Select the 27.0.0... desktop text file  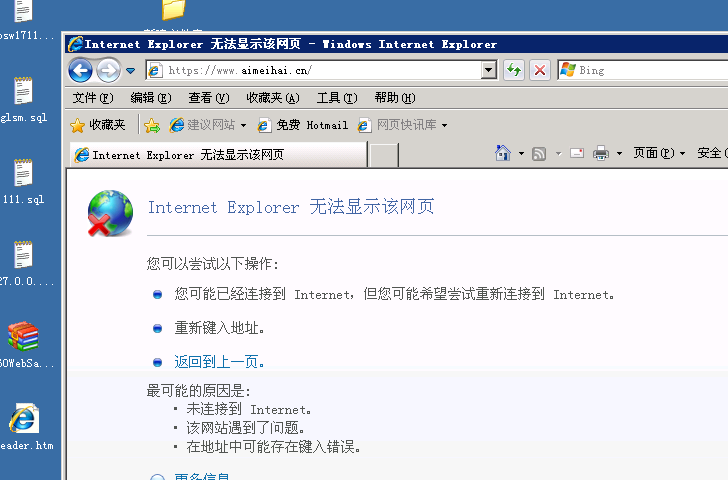24,263
